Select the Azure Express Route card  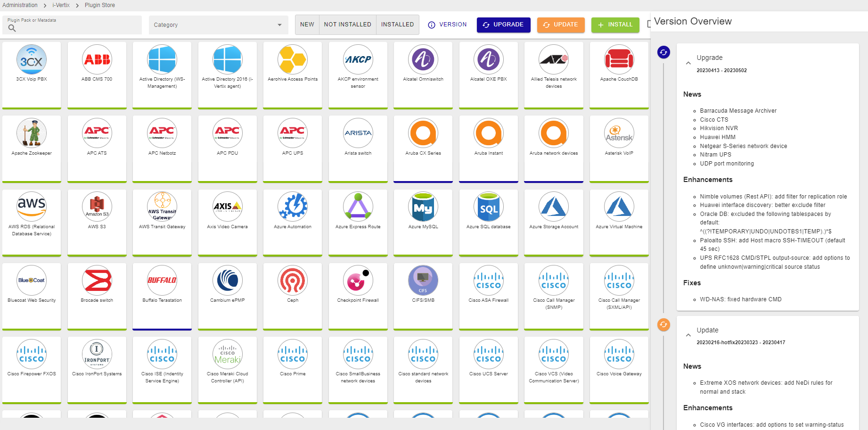pyautogui.click(x=358, y=223)
